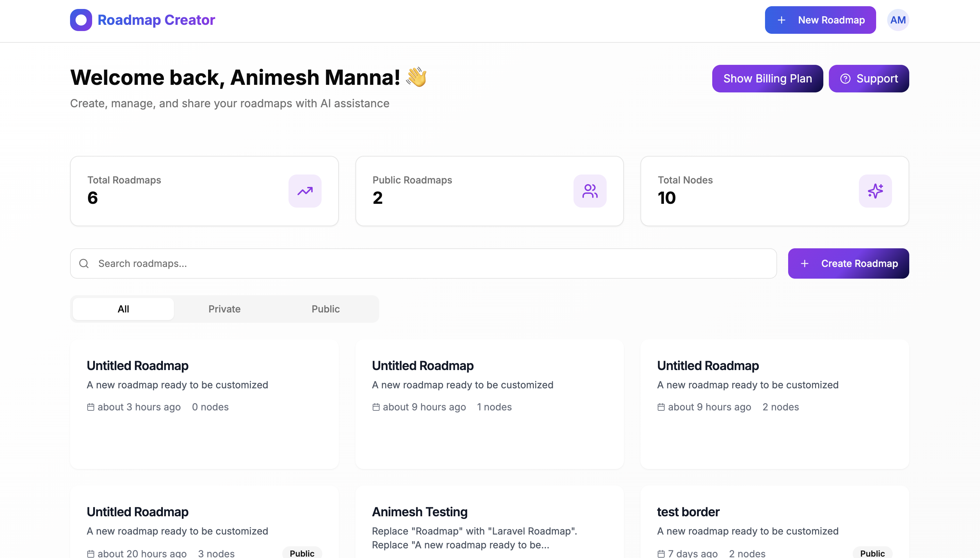This screenshot has width=980, height=558.
Task: Click the Total Nodes stat value 10
Action: tap(666, 198)
